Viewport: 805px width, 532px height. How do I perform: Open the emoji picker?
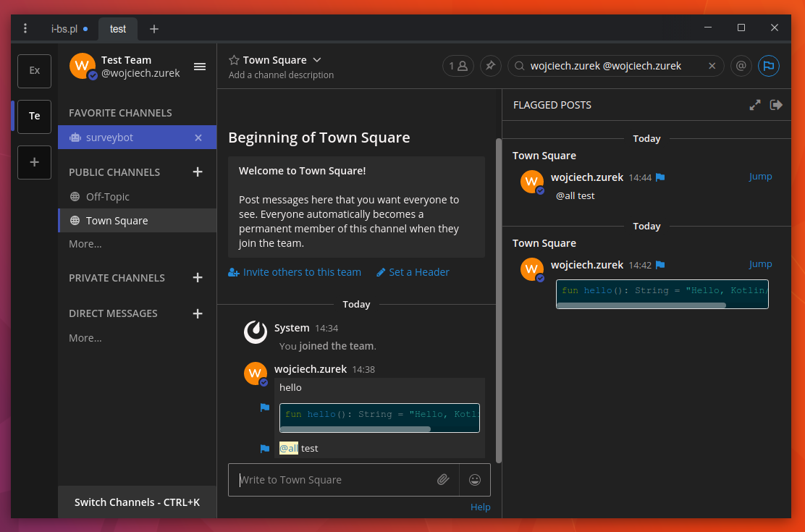(475, 480)
